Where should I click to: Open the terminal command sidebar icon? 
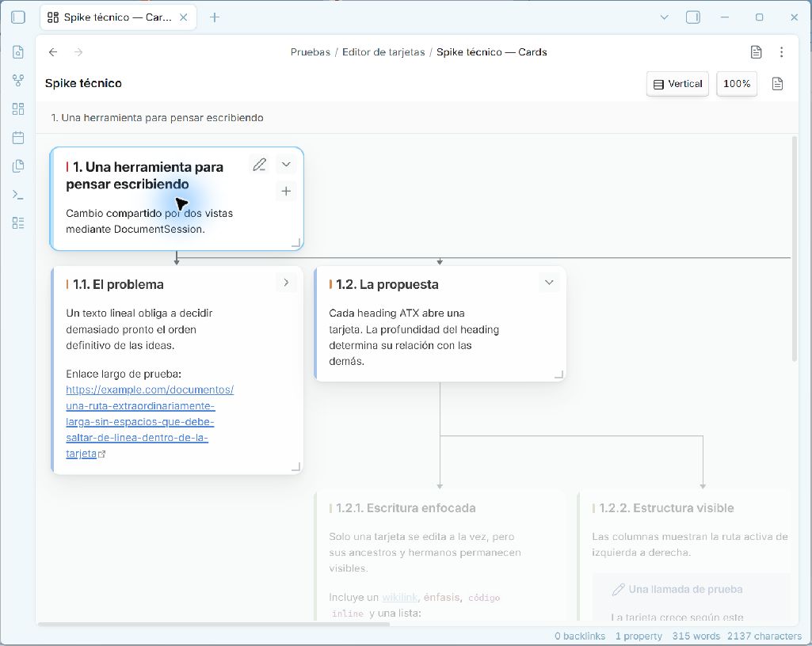click(x=18, y=195)
